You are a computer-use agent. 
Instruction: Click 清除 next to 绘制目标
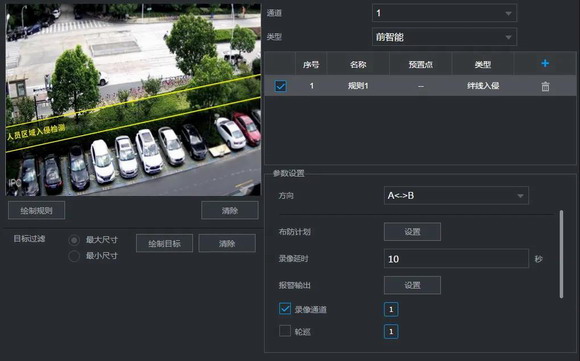coord(227,243)
